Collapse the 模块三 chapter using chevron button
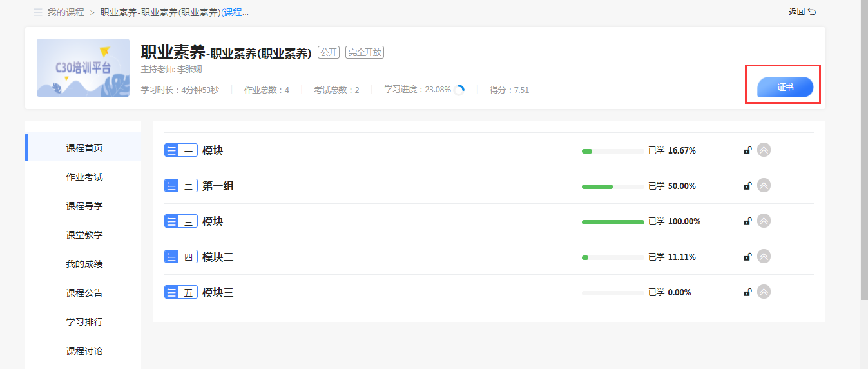 (764, 292)
